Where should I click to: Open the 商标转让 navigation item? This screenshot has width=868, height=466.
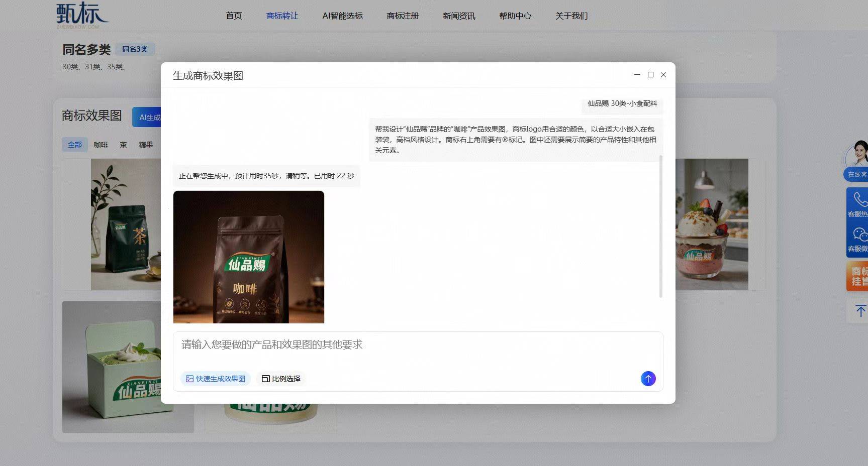[x=282, y=16]
